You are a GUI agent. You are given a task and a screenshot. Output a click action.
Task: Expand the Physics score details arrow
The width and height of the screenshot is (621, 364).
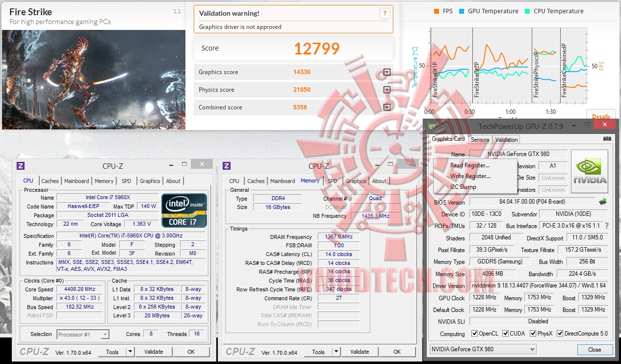pos(387,90)
